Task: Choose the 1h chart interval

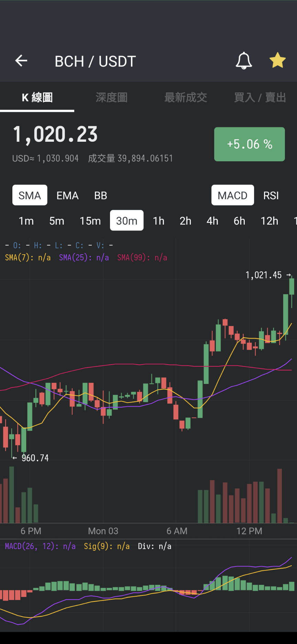Action: click(x=158, y=221)
